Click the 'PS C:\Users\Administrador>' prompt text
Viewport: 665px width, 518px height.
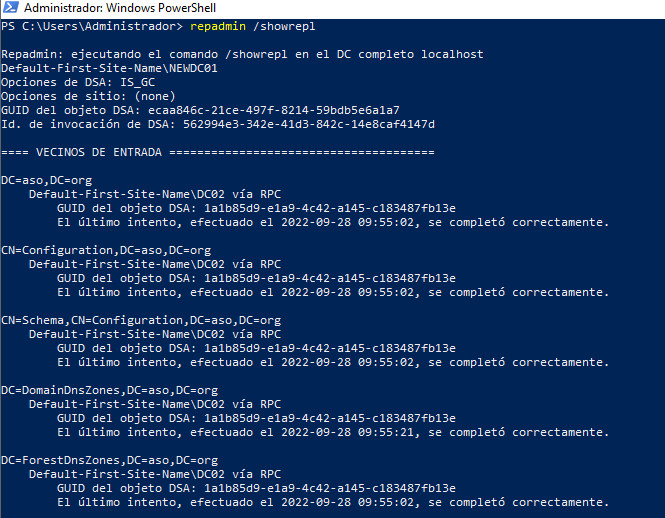click(x=92, y=26)
